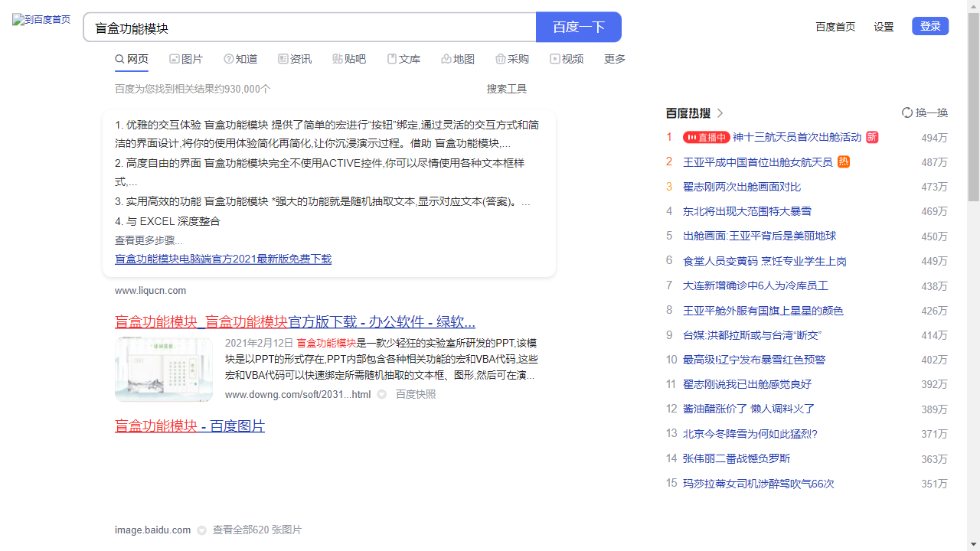
Task: Open hot search 张伟丽二番战憾负罗斯
Action: pyautogui.click(x=737, y=458)
